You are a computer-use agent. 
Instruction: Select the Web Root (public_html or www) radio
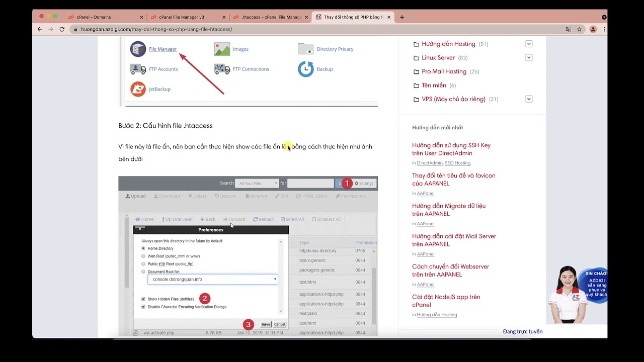143,256
